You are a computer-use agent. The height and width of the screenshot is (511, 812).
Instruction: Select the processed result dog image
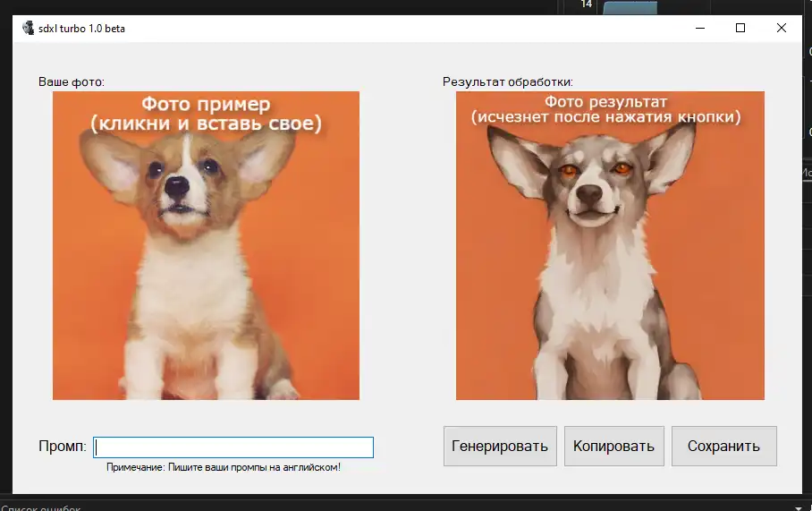tap(610, 268)
